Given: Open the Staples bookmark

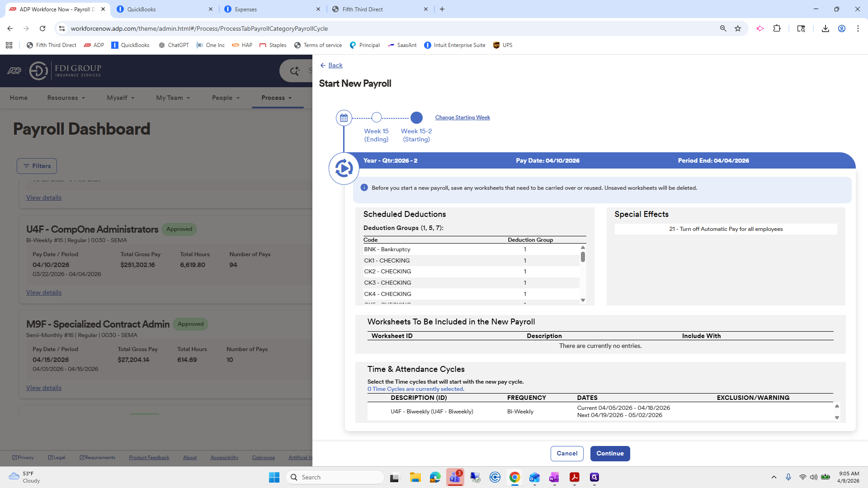Looking at the screenshot, I should click(273, 45).
